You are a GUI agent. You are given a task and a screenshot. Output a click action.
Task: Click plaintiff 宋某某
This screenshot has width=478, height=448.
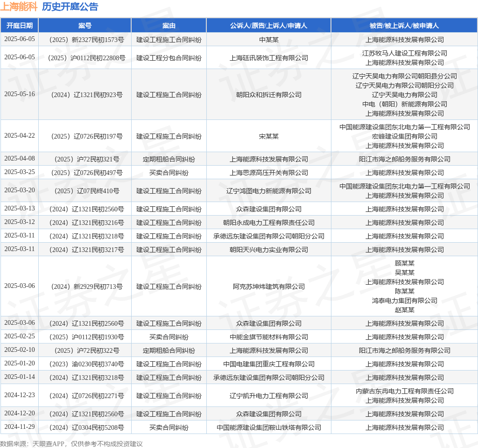coord(268,136)
